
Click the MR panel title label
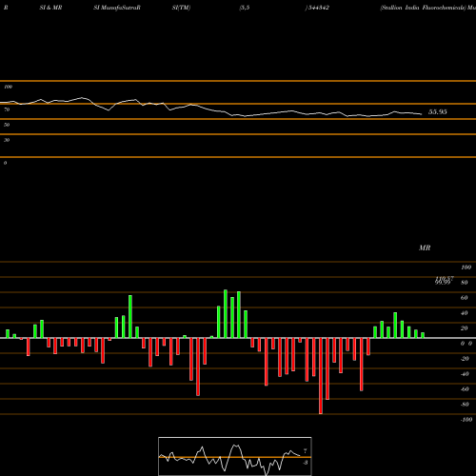pyautogui.click(x=425, y=248)
